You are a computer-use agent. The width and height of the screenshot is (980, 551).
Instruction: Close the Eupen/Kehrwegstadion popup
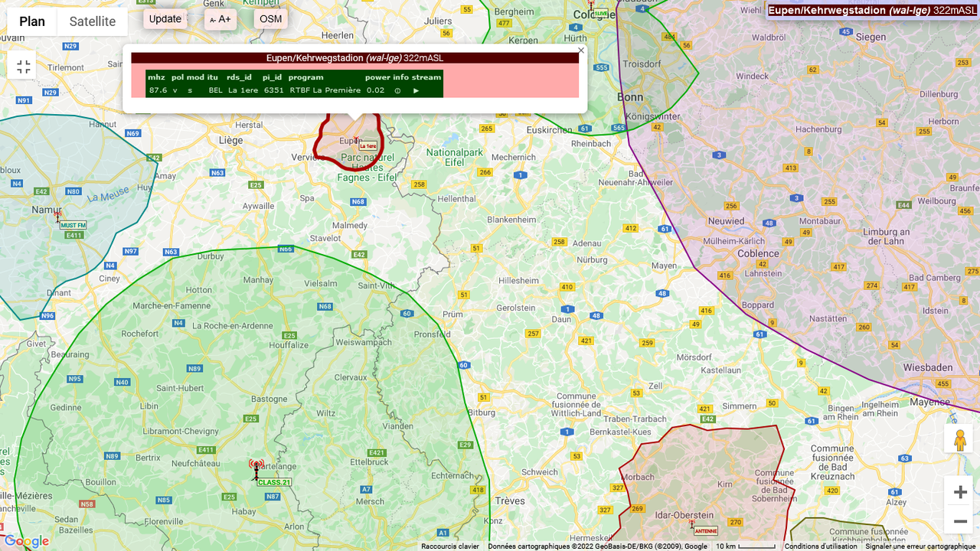(580, 50)
